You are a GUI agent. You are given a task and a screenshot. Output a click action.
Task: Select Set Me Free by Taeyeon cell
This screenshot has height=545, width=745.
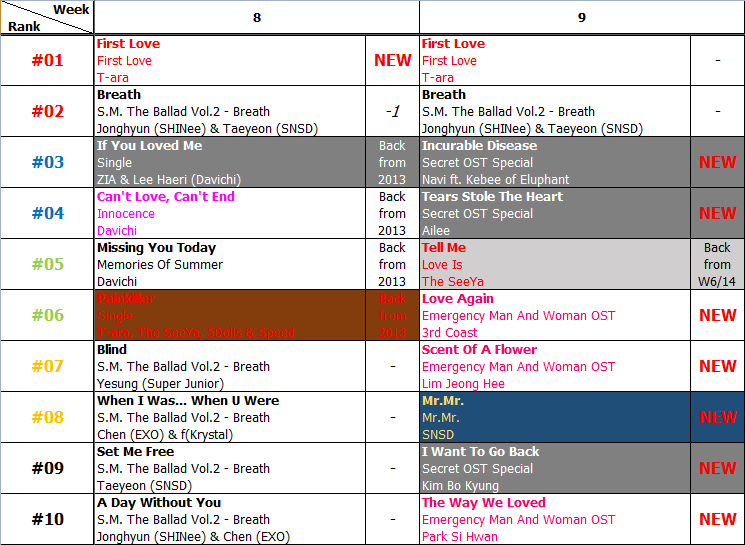[230, 468]
